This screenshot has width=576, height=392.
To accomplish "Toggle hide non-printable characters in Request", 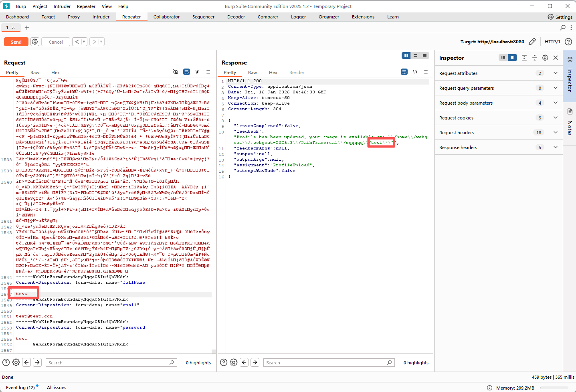I will [176, 72].
